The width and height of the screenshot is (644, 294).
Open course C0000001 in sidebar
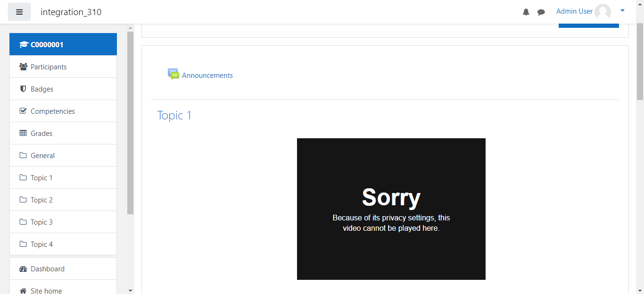point(63,44)
